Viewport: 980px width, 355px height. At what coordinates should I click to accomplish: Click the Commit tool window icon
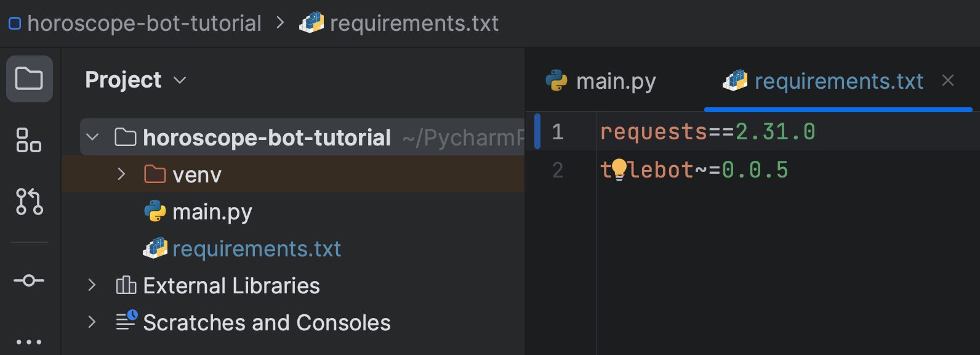coord(29,280)
